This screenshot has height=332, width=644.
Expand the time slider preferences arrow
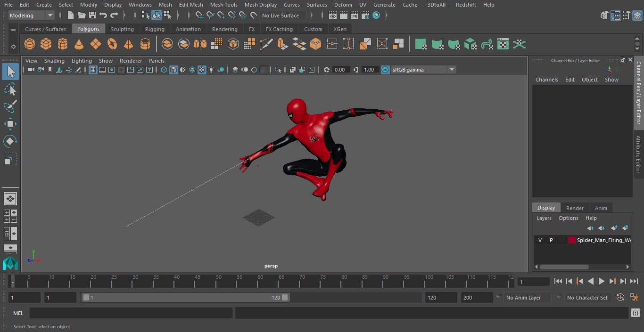click(498, 298)
